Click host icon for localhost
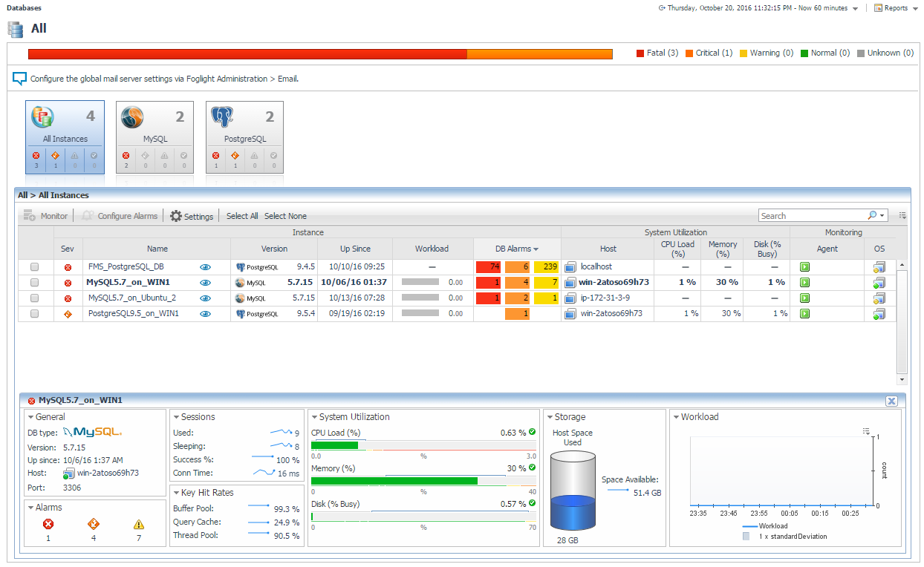 click(x=570, y=266)
